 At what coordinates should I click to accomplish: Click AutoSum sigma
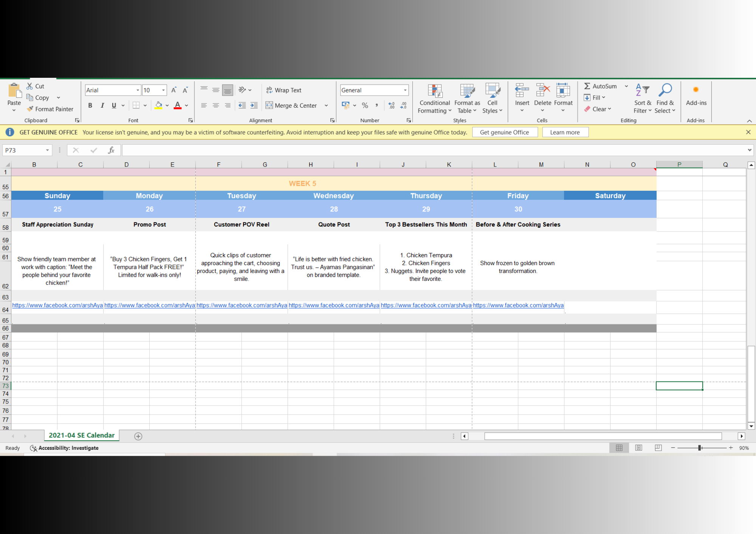coord(587,86)
